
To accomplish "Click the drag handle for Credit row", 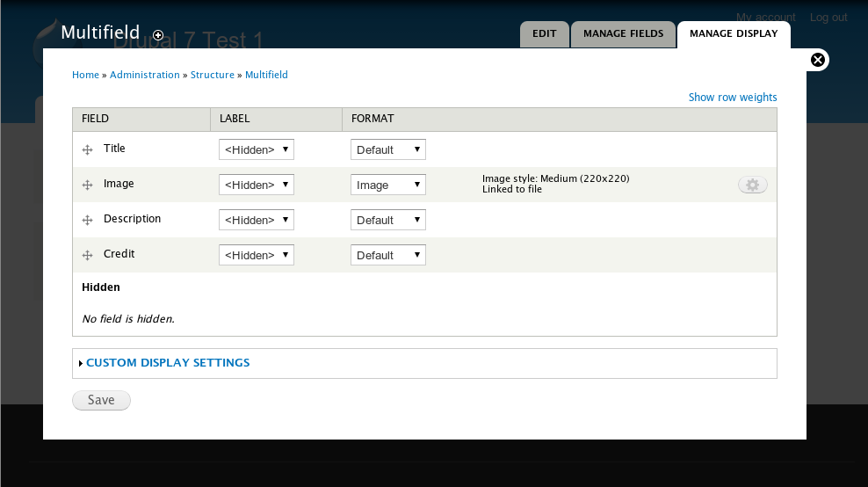I will coord(88,256).
